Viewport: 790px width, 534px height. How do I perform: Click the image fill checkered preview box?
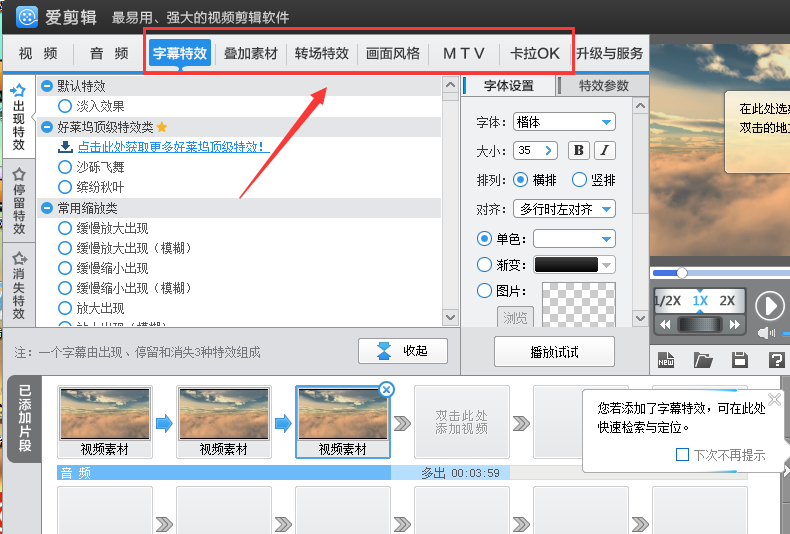[x=579, y=304]
